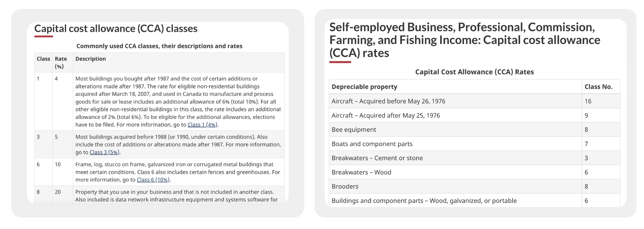Click the Breakwaters – Cement or stone row
The width and height of the screenshot is (644, 229).
377,158
